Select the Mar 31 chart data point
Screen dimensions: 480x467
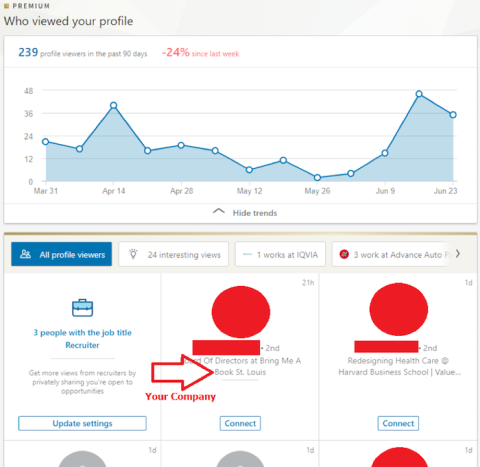46,142
